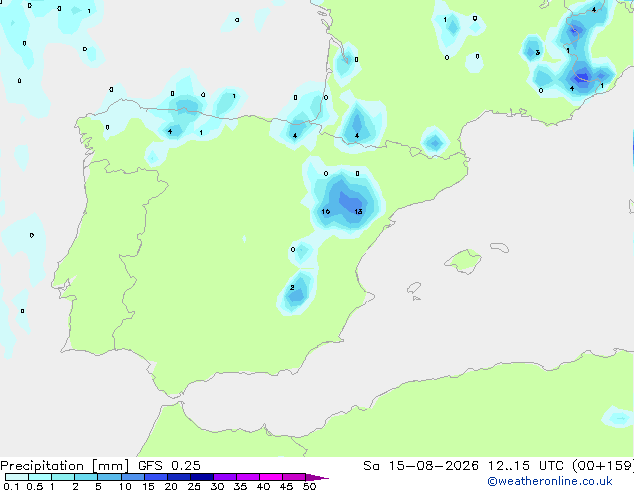Click the '15' label under the legend
This screenshot has height=490, width=634.
point(148,486)
